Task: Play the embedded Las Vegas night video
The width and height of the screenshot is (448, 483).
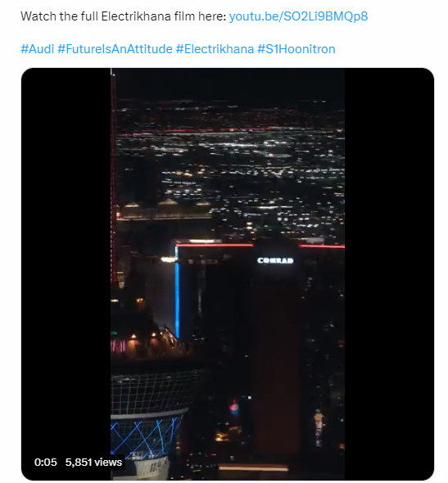Action: [x=228, y=274]
